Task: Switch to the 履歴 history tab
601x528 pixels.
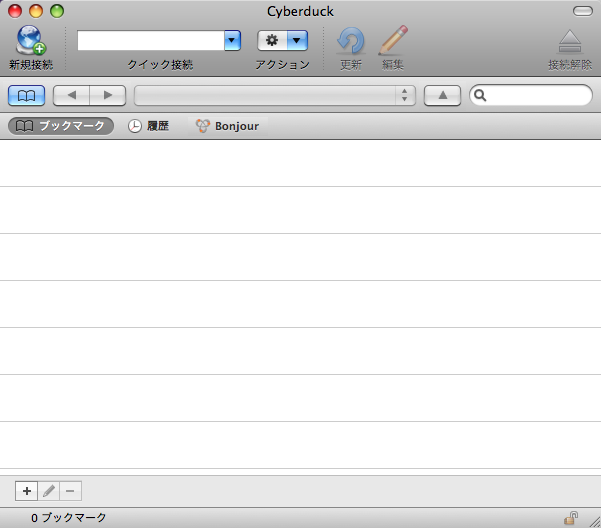Action: click(x=148, y=126)
